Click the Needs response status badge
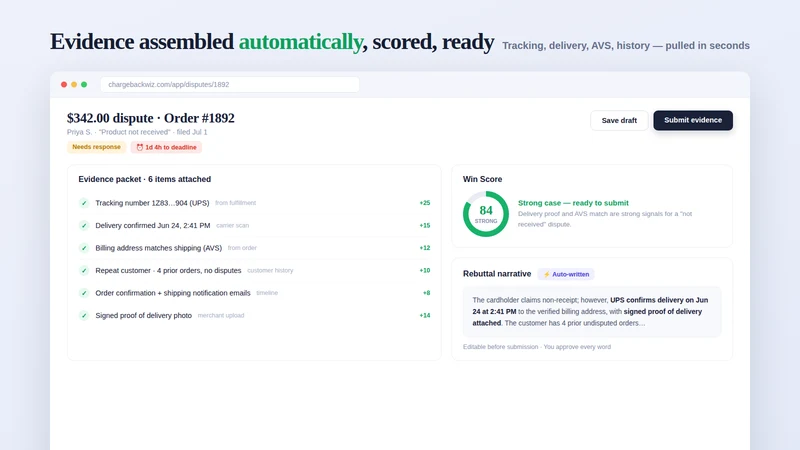Image resolution: width=800 pixels, height=450 pixels. pos(96,147)
